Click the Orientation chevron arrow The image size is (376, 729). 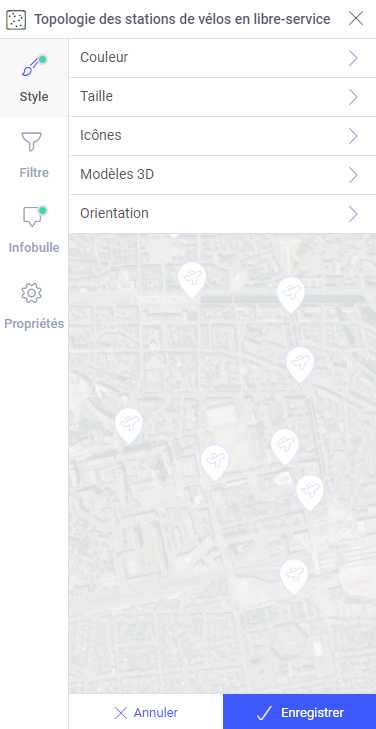coord(353,214)
